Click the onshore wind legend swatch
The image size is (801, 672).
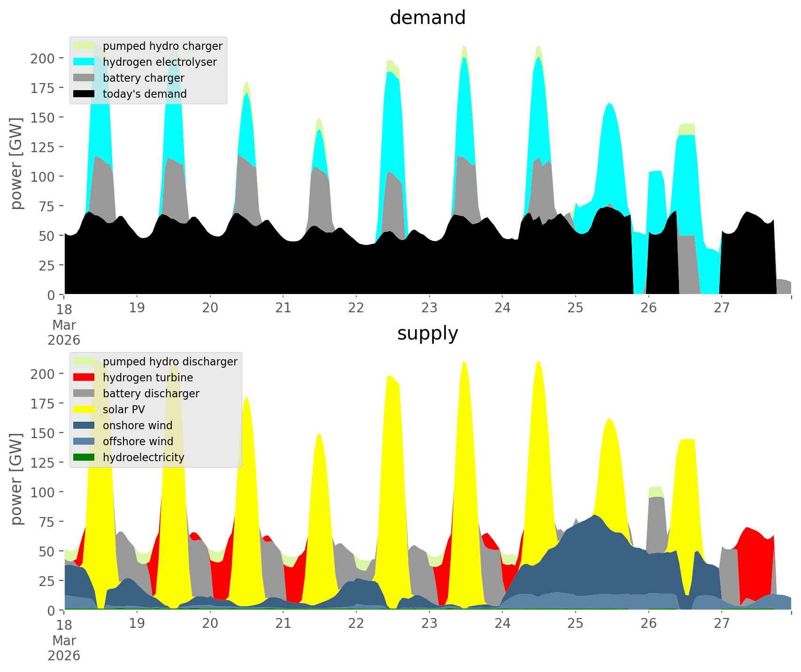pos(84,425)
